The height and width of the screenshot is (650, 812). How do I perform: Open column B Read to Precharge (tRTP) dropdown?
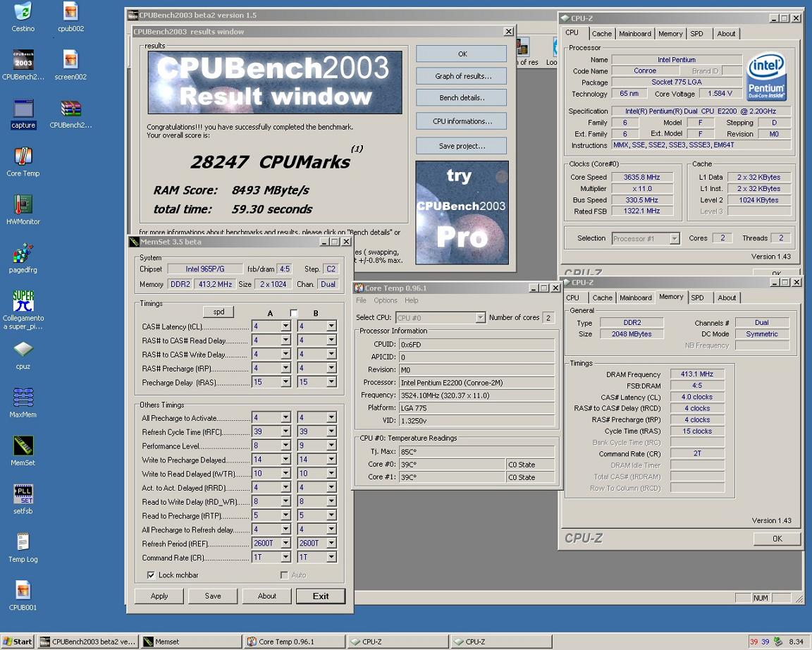click(331, 515)
